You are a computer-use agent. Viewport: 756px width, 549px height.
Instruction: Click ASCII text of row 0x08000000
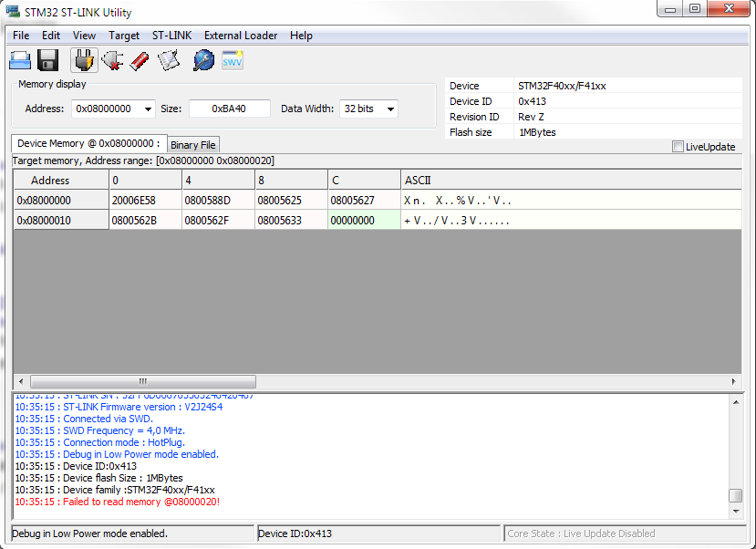pyautogui.click(x=458, y=201)
